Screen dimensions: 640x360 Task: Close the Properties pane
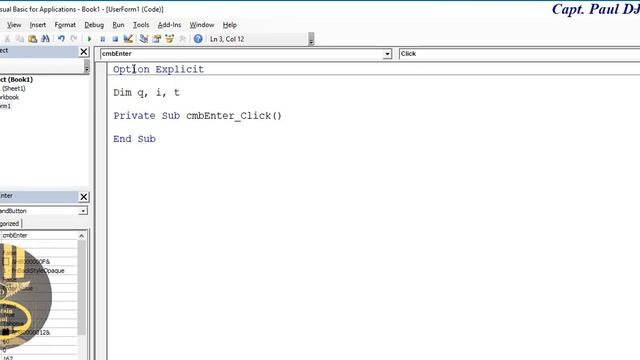pos(84,197)
